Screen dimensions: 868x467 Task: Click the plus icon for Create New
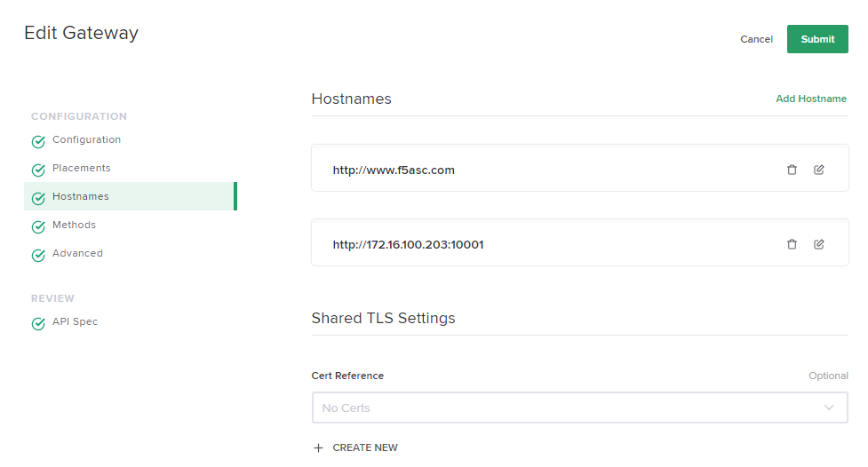click(319, 448)
